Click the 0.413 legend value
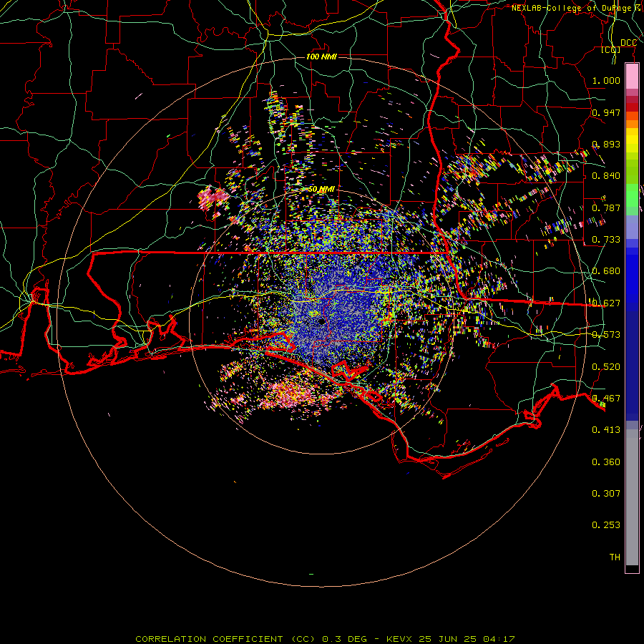This screenshot has width=644, height=644. [x=606, y=430]
